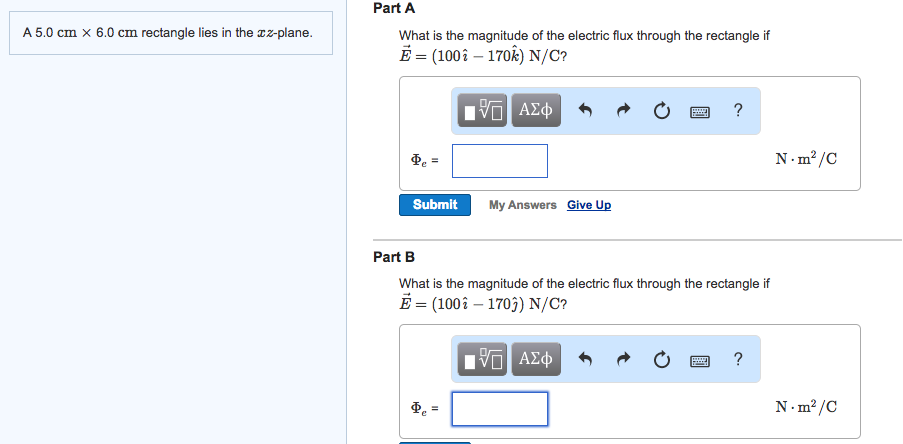The width and height of the screenshot is (903, 444).
Task: Open Part B help question mark
Action: point(738,359)
